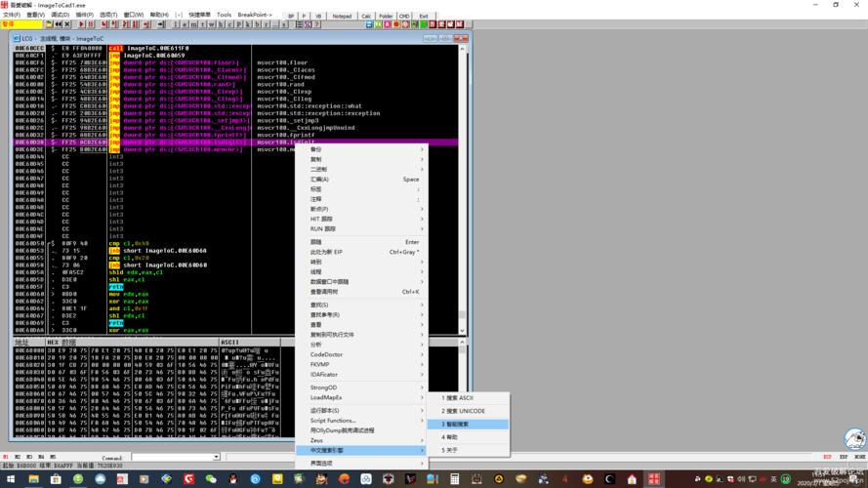This screenshot has width=868, height=488.
Task: Click the Execute till return icon
Action: click(x=146, y=24)
